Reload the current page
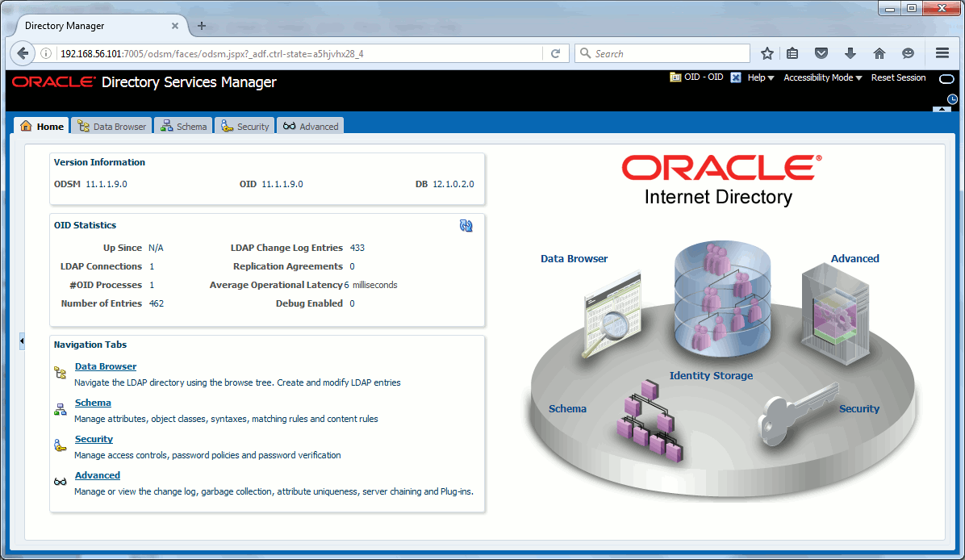The width and height of the screenshot is (965, 560). click(x=555, y=53)
